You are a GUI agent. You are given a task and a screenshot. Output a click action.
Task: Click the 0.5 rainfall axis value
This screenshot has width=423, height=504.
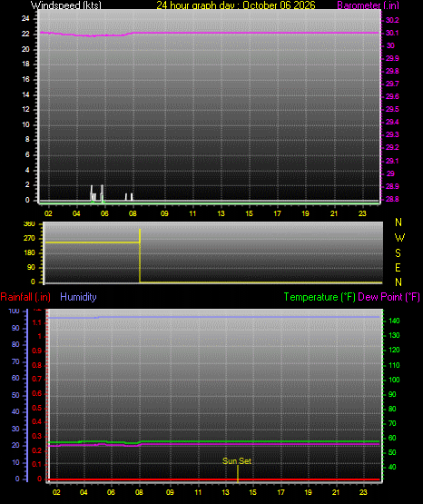37,408
